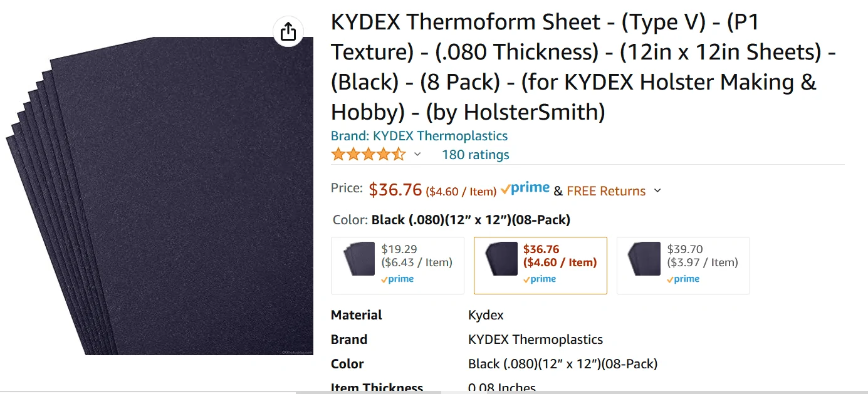The image size is (868, 394).
Task: Click Prime badge in the $19.29 option
Action: (397, 279)
